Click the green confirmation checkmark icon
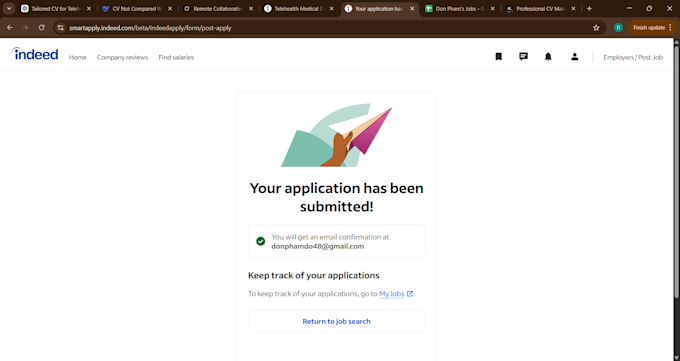Image resolution: width=680 pixels, height=361 pixels. pyautogui.click(x=261, y=241)
